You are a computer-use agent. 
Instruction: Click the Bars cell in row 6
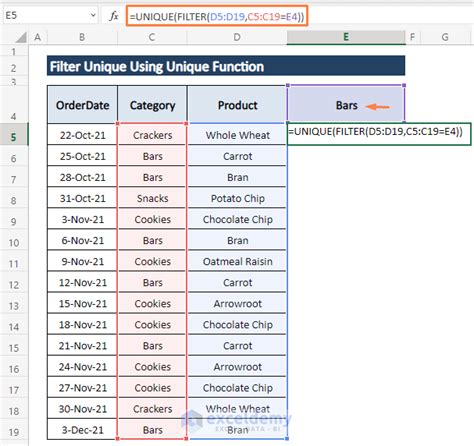(x=152, y=156)
